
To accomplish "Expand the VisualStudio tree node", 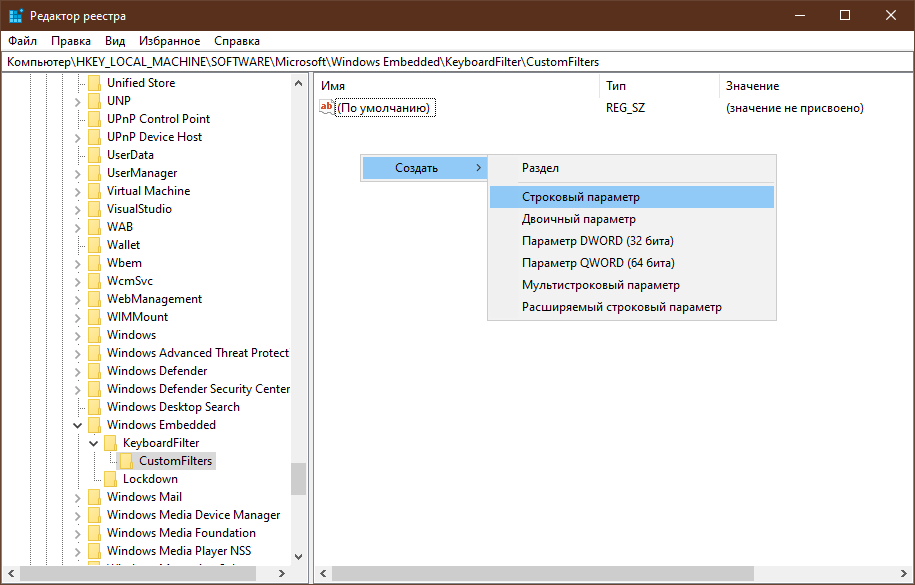I will click(x=78, y=210).
